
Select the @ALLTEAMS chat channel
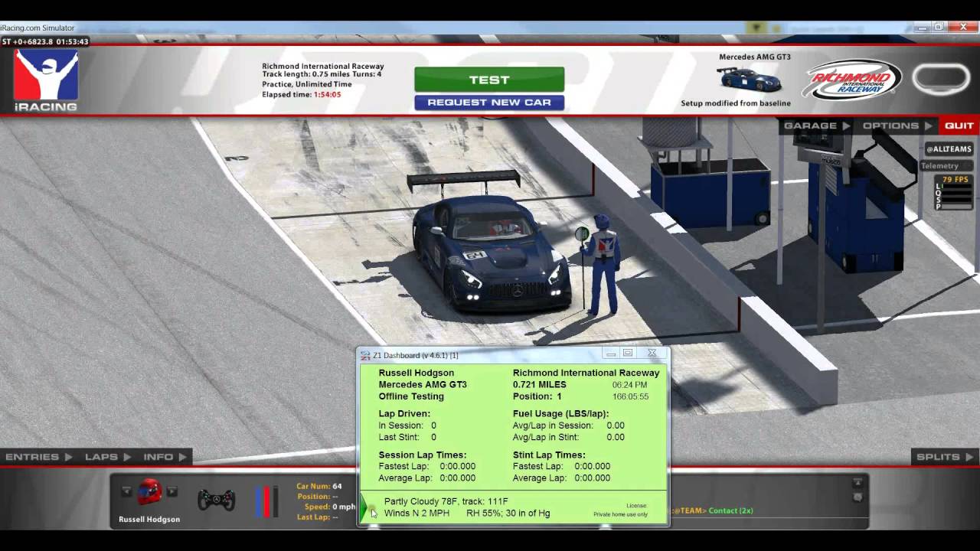click(949, 149)
